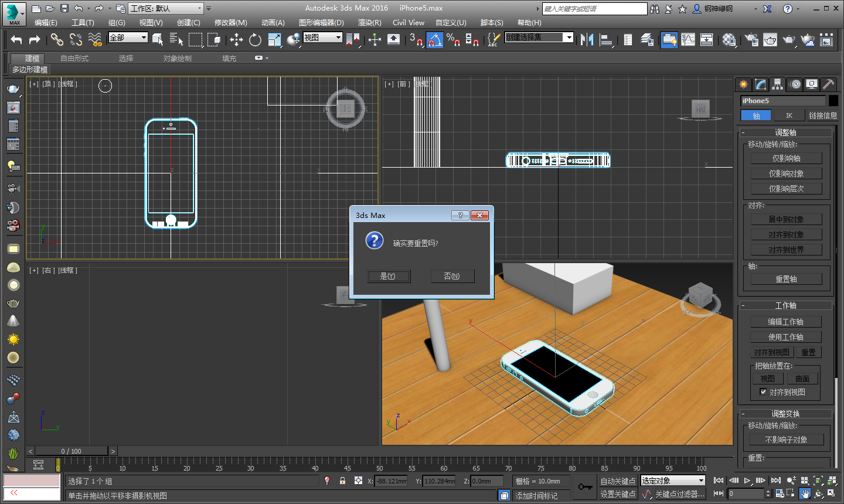Open Select by Name list icon
Image resolution: width=844 pixels, height=504 pixels.
click(x=176, y=39)
